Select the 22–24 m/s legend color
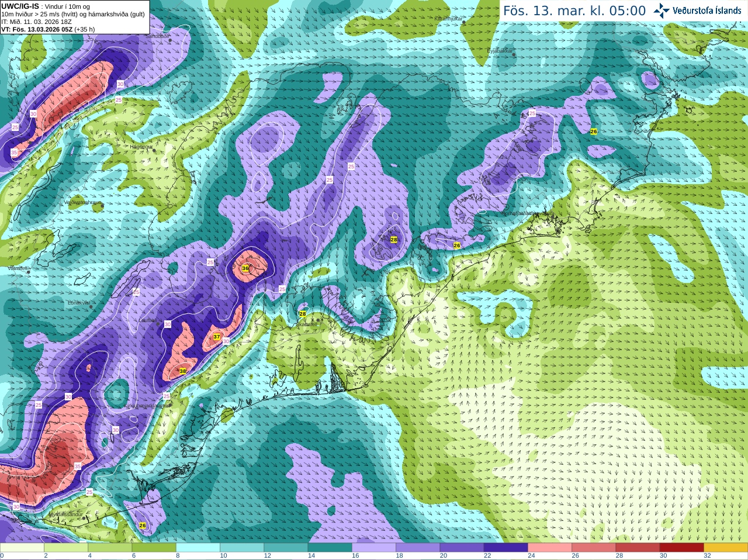Image resolution: width=748 pixels, height=560 pixels. click(x=506, y=548)
